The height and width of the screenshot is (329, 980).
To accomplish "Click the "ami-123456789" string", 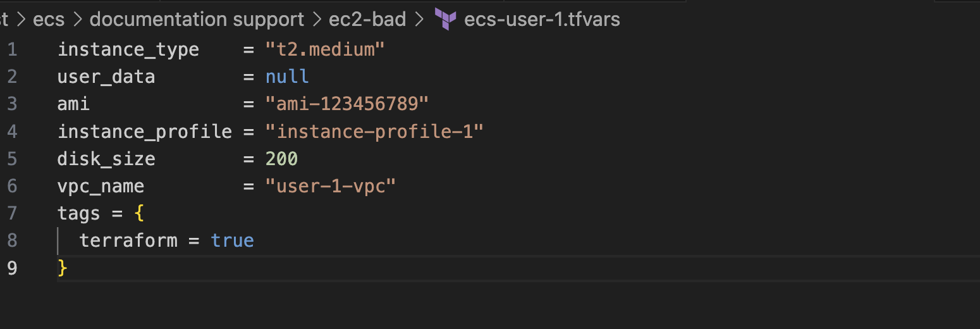I will (x=347, y=104).
